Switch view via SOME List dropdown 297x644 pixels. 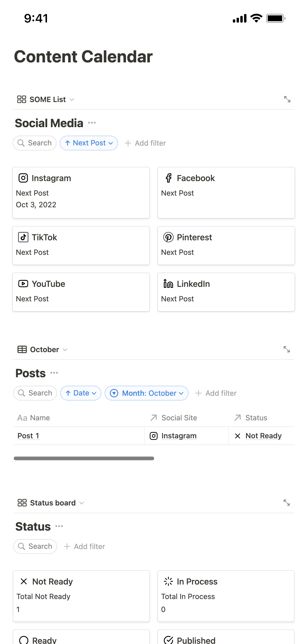coord(45,99)
